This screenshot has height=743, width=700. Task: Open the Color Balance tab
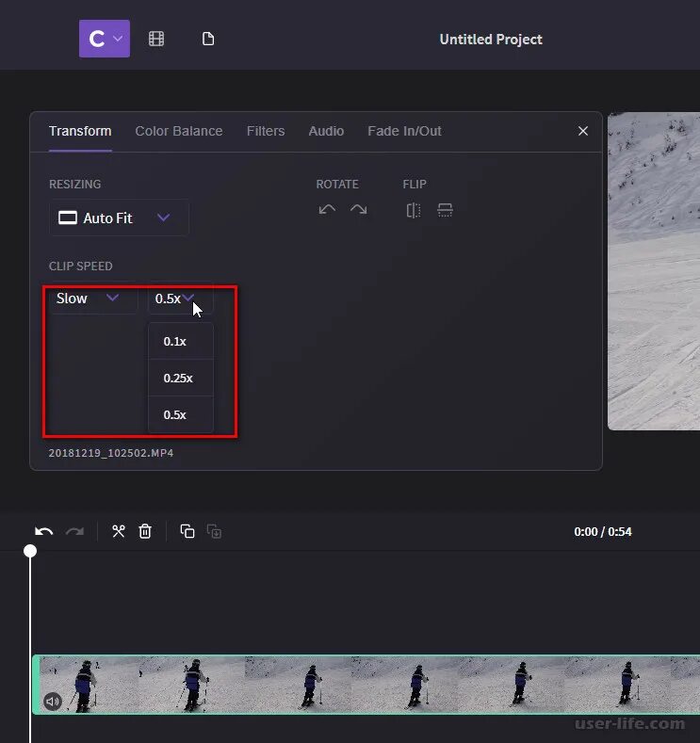[179, 131]
